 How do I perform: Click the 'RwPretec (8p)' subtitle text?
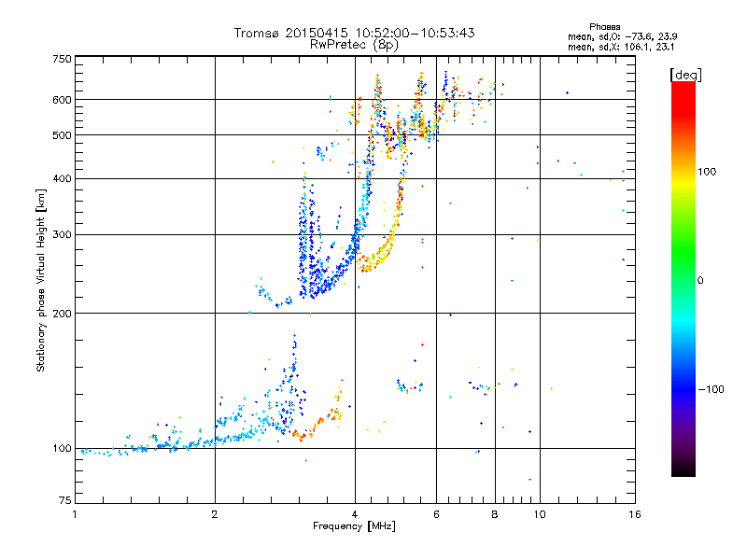coord(354,45)
